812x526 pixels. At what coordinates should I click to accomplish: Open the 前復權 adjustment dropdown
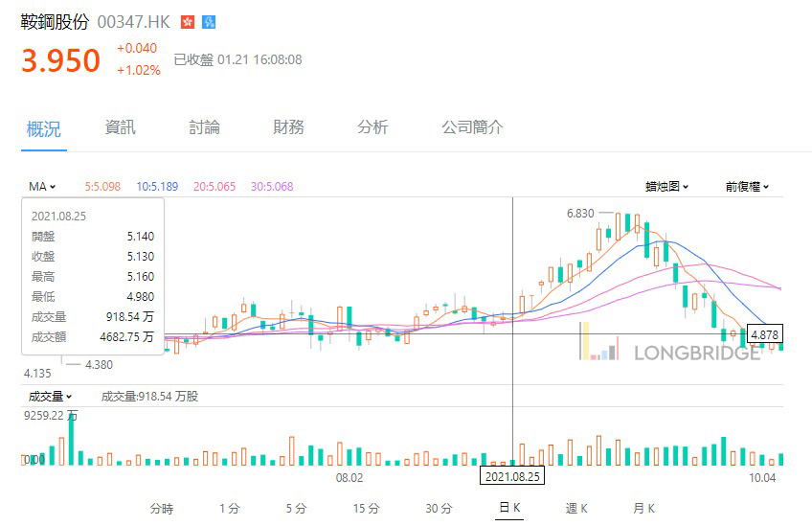[747, 187]
